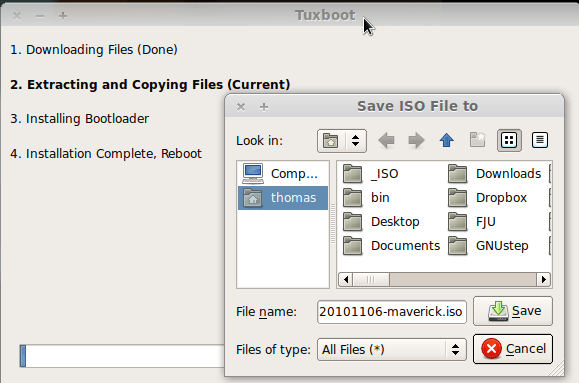The width and height of the screenshot is (579, 383).
Task: Click the right arrow of horizontal scrollbar
Action: 544,279
